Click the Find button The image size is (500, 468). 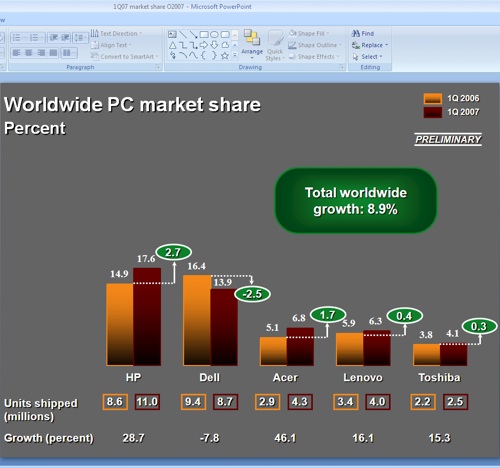click(x=363, y=33)
